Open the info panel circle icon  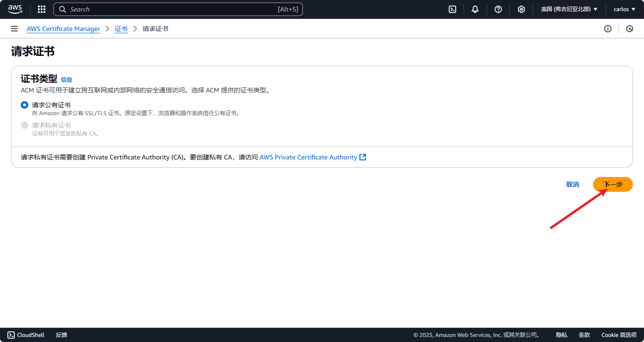[608, 29]
